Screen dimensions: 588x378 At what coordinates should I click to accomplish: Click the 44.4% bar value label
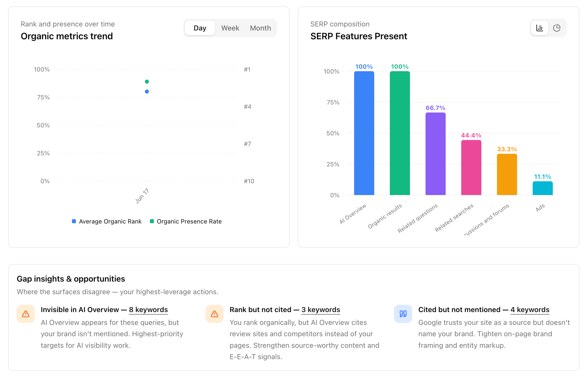[471, 135]
